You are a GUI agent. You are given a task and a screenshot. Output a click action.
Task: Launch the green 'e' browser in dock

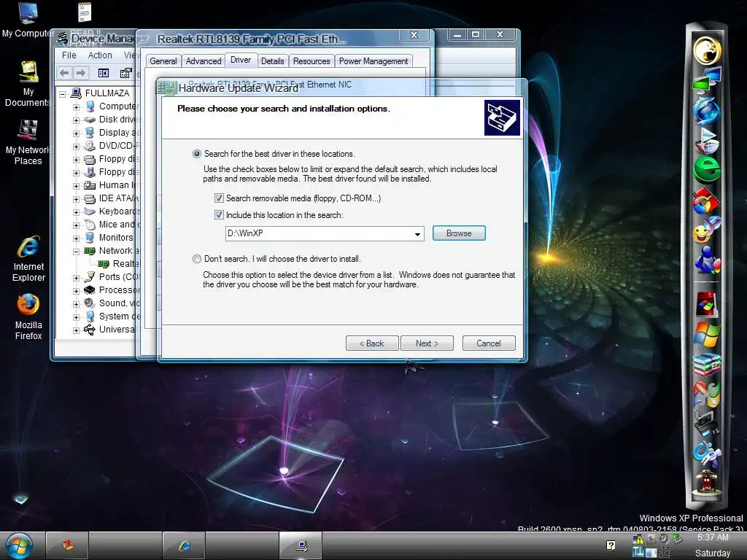click(x=707, y=170)
